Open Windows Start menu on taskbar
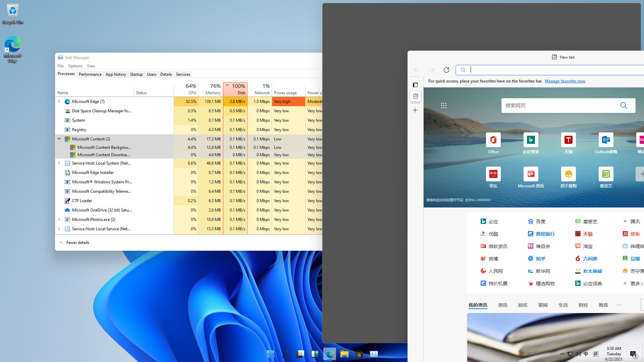 (270, 354)
